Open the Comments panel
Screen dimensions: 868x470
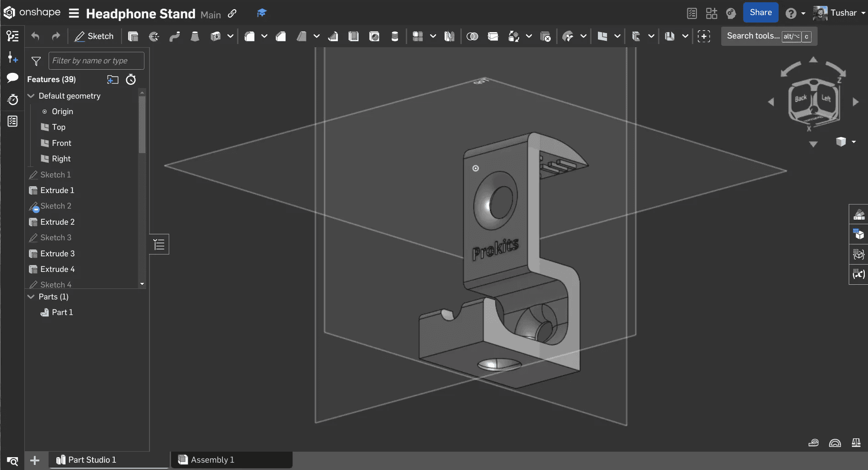tap(13, 78)
